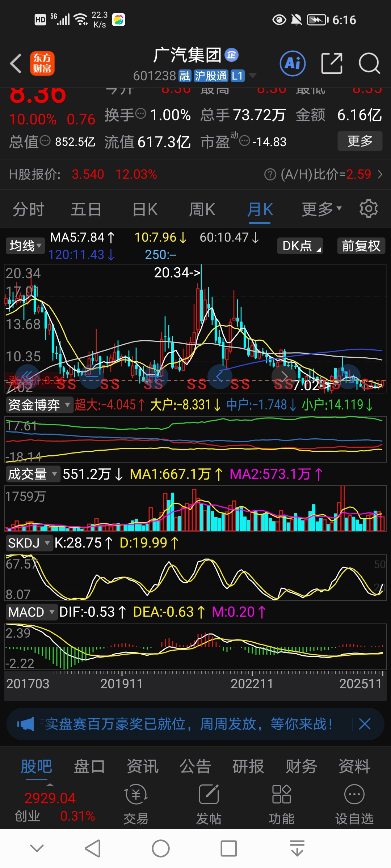The height and width of the screenshot is (868, 391).
Task: Open the 资讯 tab
Action: (x=142, y=766)
